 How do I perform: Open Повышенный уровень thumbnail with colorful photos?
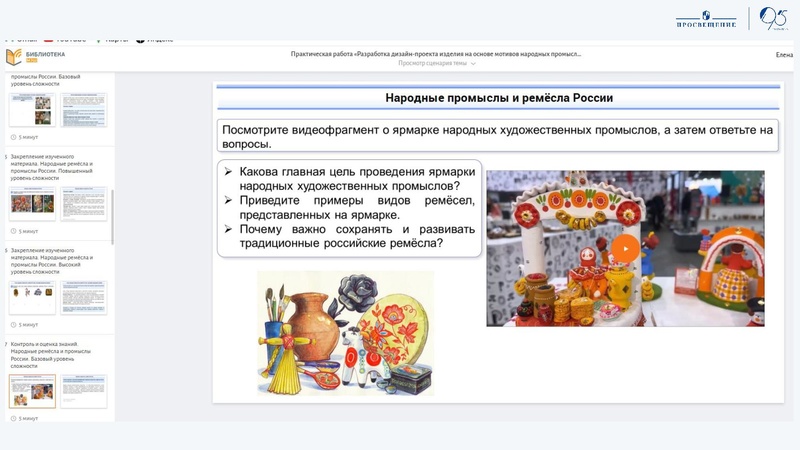32,204
